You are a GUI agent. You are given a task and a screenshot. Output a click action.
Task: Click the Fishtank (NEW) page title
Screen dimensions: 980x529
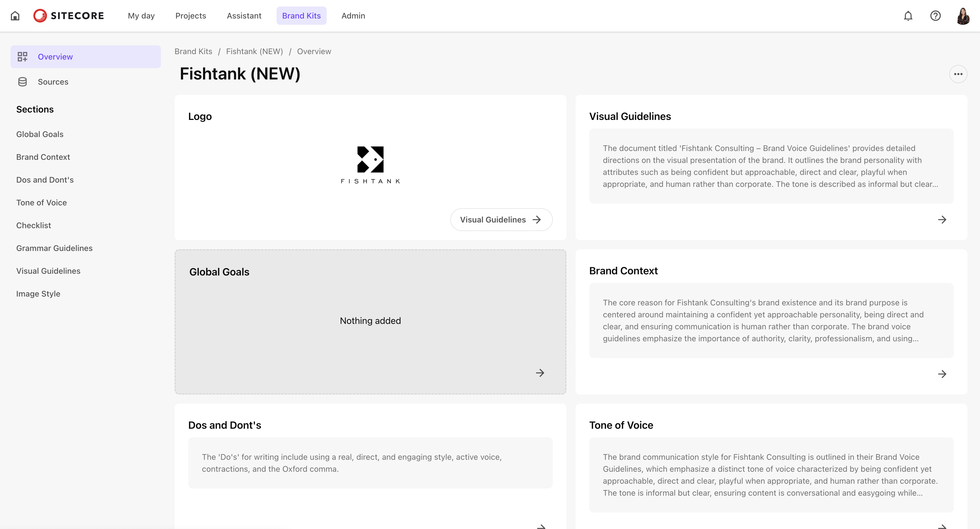tap(240, 74)
